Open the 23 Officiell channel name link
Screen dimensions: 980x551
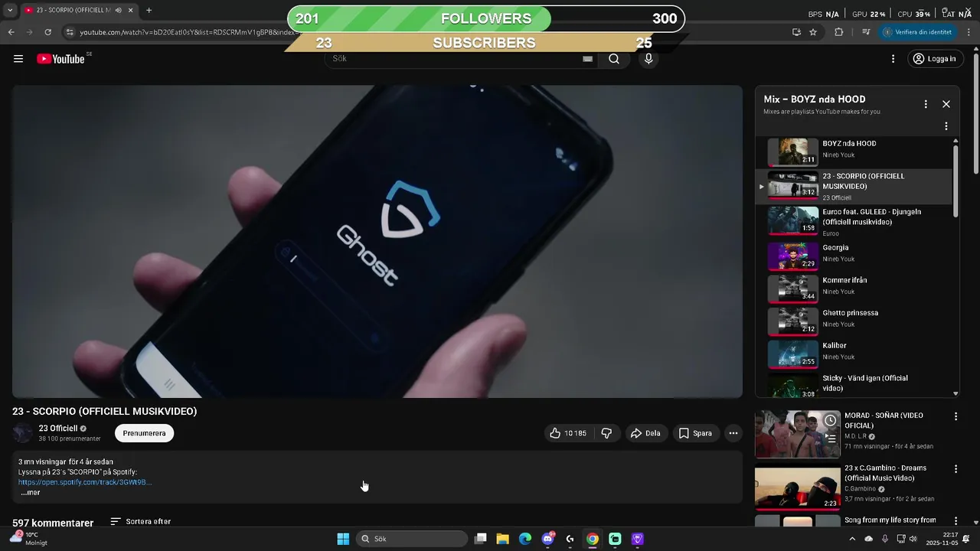coord(58,429)
